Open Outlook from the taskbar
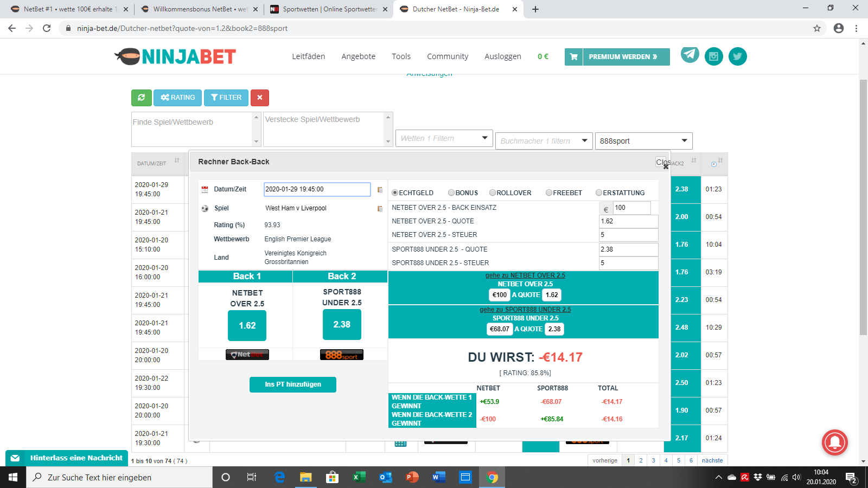The width and height of the screenshot is (868, 488). coord(386,477)
